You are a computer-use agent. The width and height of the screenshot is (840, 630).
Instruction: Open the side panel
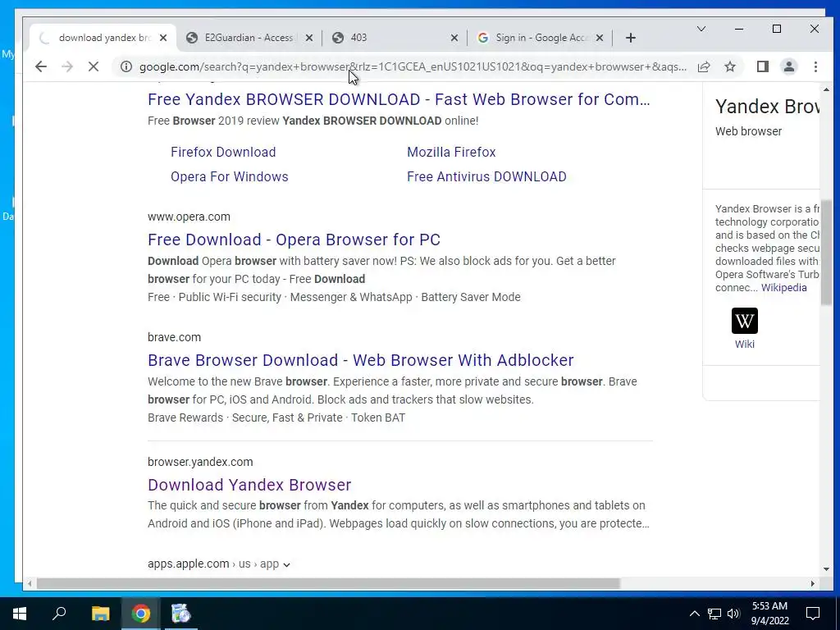tap(762, 66)
